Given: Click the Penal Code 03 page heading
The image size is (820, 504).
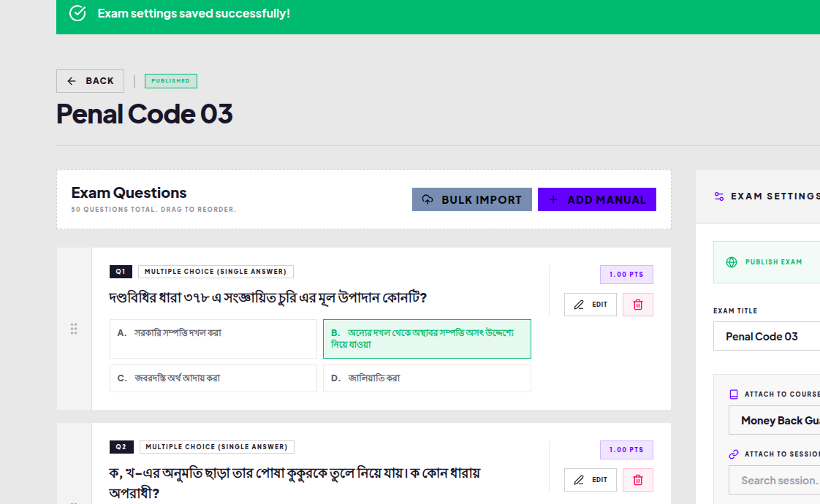Looking at the screenshot, I should tap(144, 114).
